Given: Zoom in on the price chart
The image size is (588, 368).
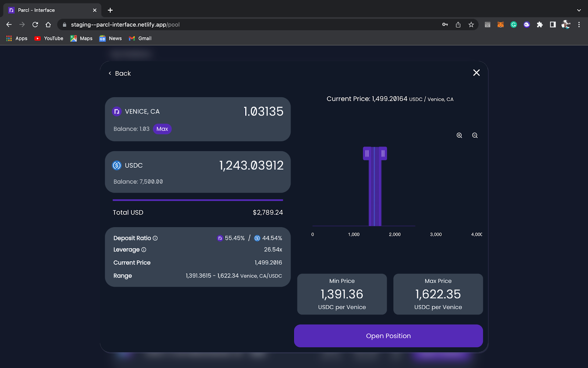Looking at the screenshot, I should (x=459, y=135).
